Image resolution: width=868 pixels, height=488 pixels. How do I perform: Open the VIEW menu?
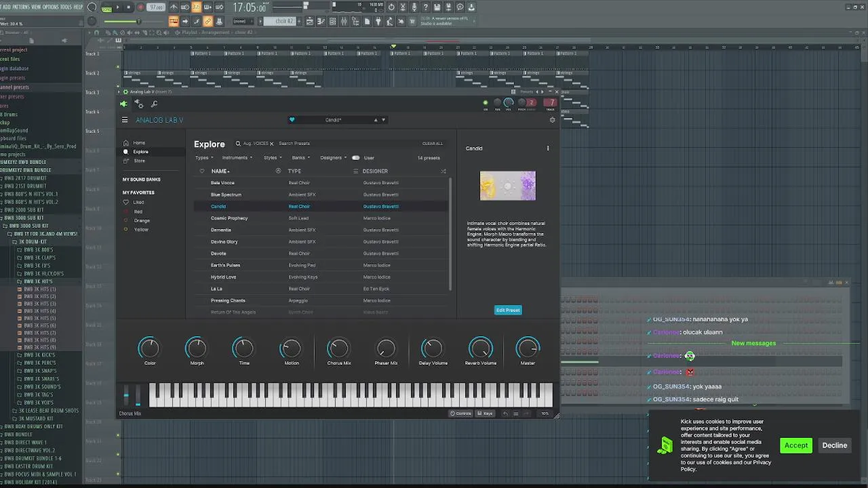(36, 7)
